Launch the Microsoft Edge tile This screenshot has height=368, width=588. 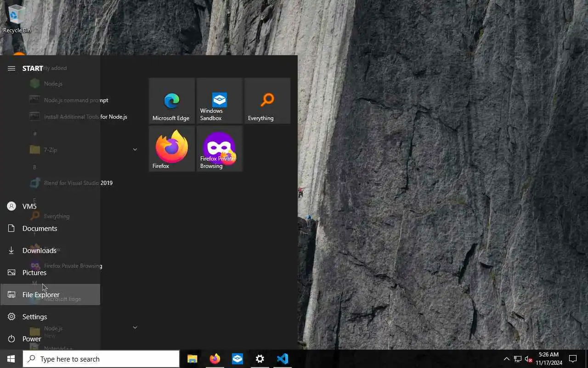click(172, 101)
